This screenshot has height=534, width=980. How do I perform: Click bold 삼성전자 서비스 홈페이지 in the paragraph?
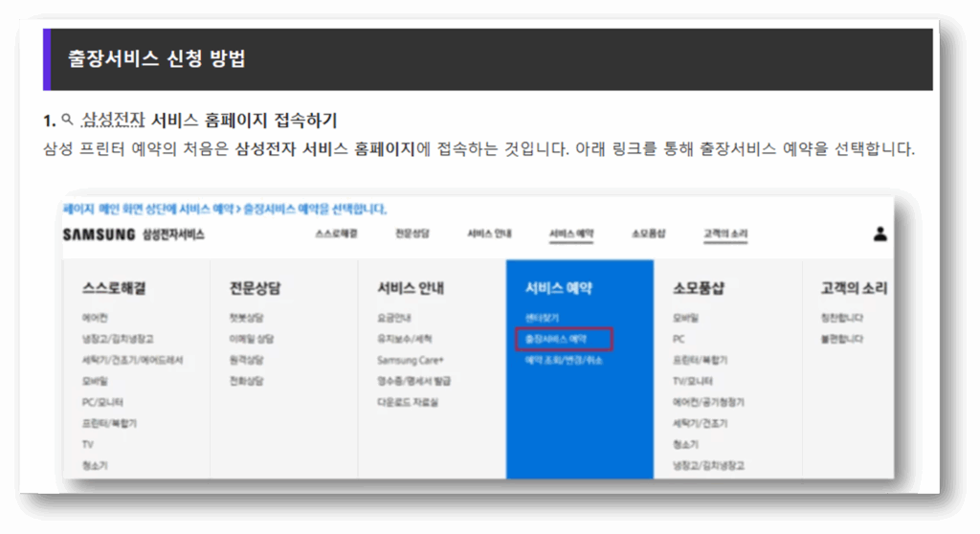[325, 149]
